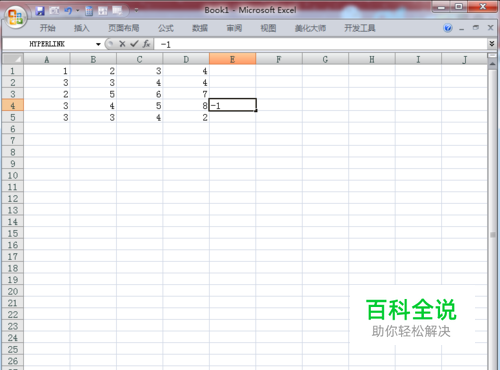Cancel the formula entry with X
This screenshot has height=370, width=500.
click(x=122, y=44)
